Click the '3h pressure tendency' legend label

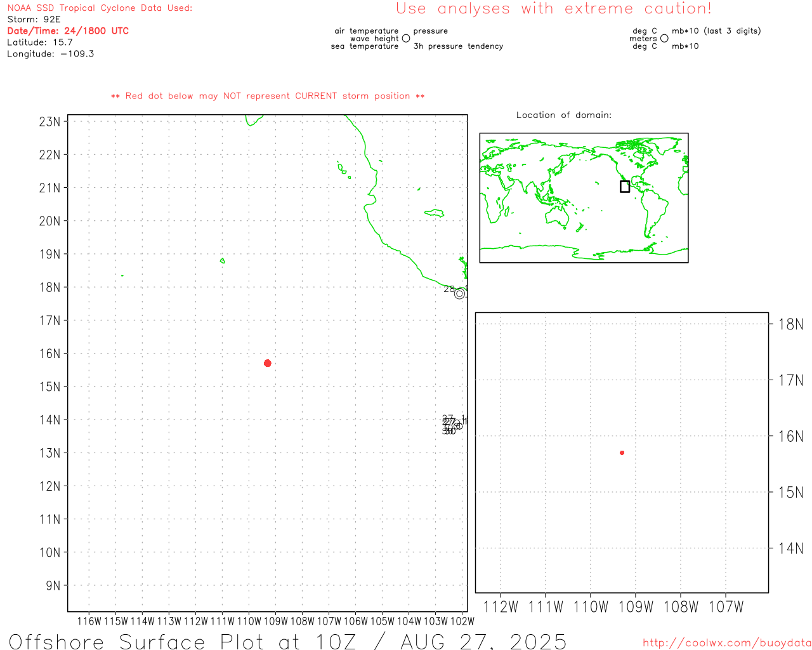tap(458, 46)
